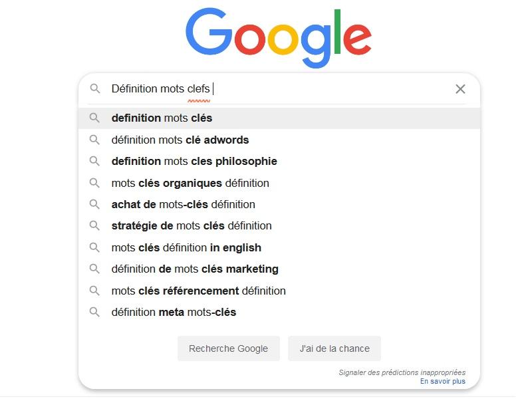Clear the search box with the X icon

click(x=460, y=89)
